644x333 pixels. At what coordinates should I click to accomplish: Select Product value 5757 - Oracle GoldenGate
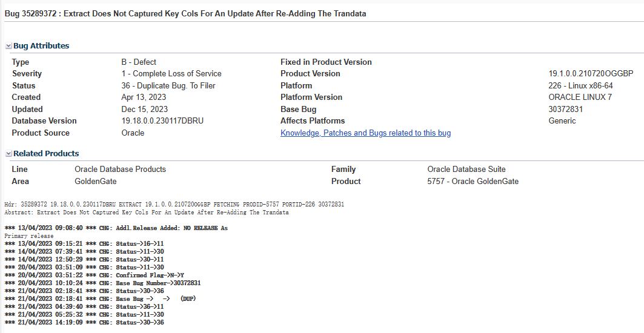click(x=473, y=181)
